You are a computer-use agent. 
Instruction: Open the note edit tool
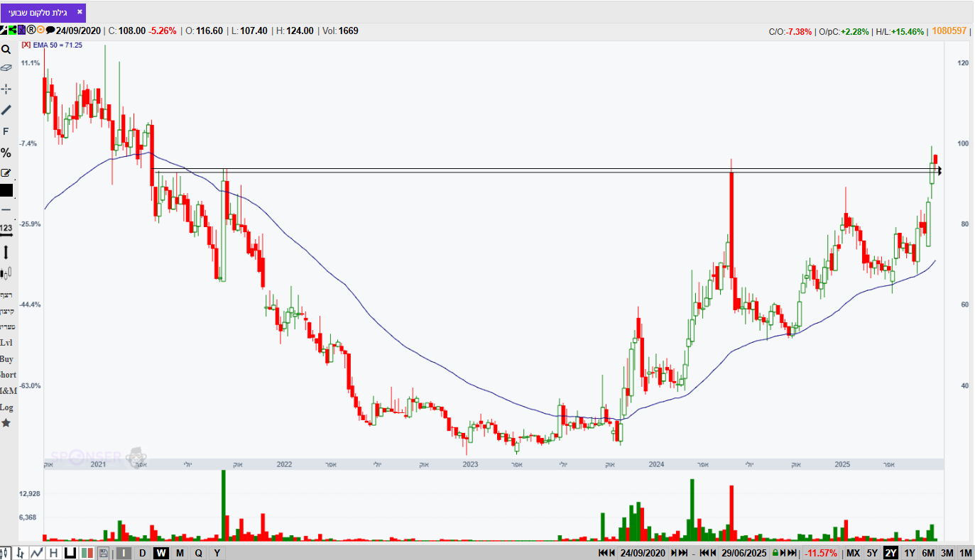[6, 172]
